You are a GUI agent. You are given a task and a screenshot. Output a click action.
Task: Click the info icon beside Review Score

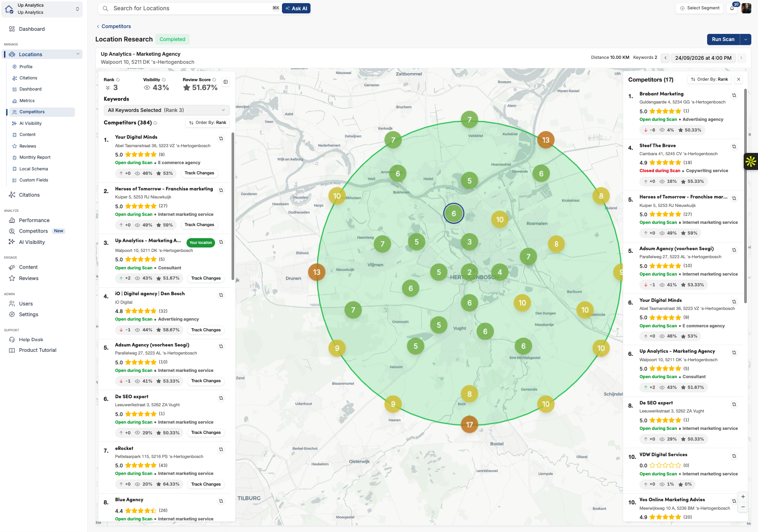[x=214, y=80]
